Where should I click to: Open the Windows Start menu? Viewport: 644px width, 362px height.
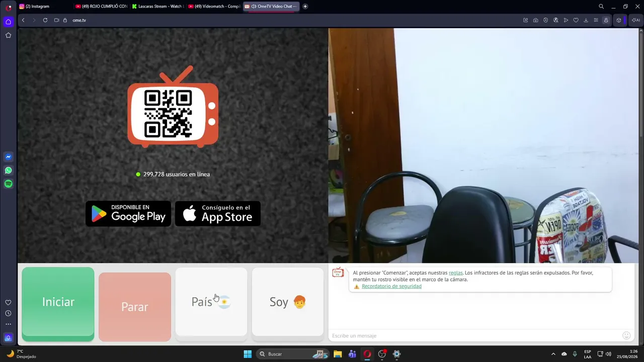[248, 354]
